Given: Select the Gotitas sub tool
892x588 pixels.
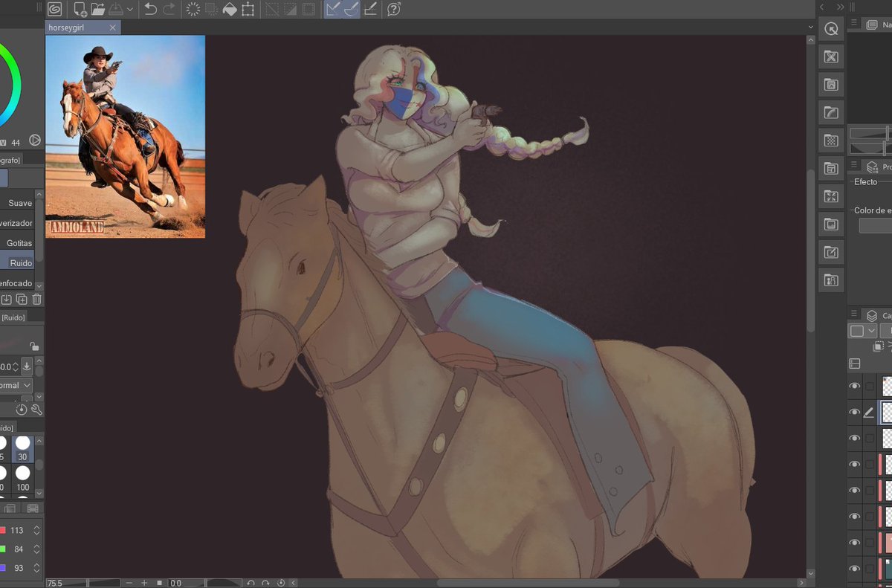Looking at the screenshot, I should [x=17, y=243].
